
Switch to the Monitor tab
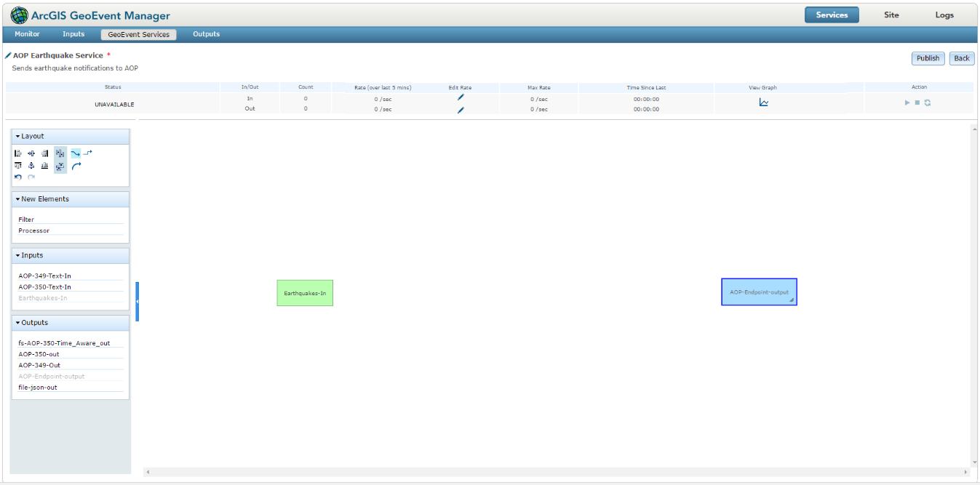pyautogui.click(x=28, y=34)
